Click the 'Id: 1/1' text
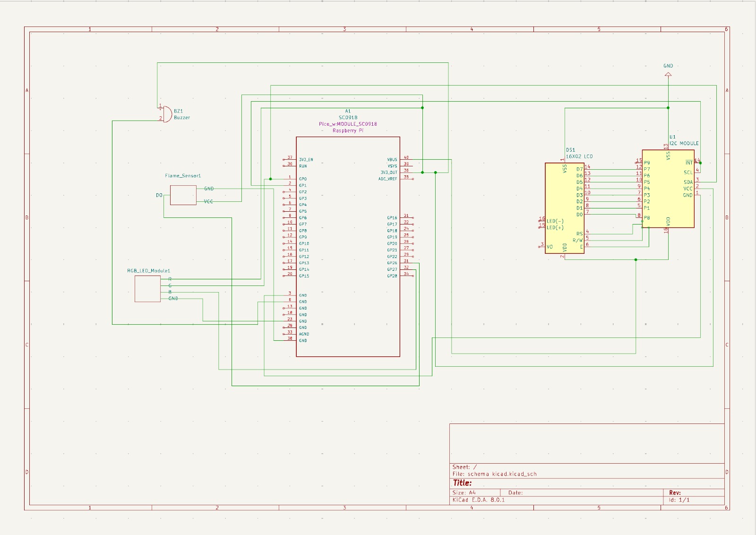756x535 pixels. point(679,500)
